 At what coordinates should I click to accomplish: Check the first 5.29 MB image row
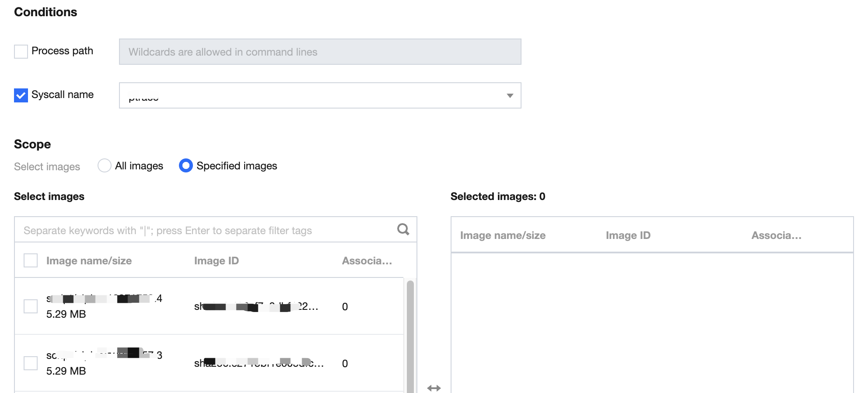31,306
